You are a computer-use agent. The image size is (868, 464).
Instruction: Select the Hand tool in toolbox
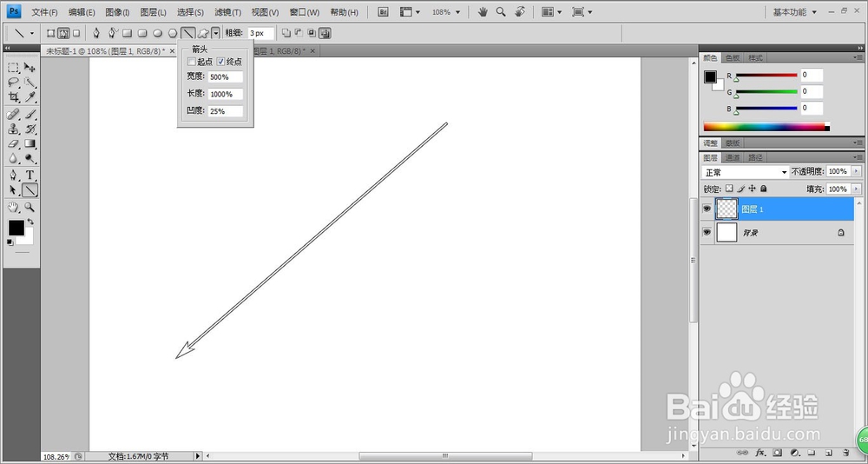click(x=14, y=208)
